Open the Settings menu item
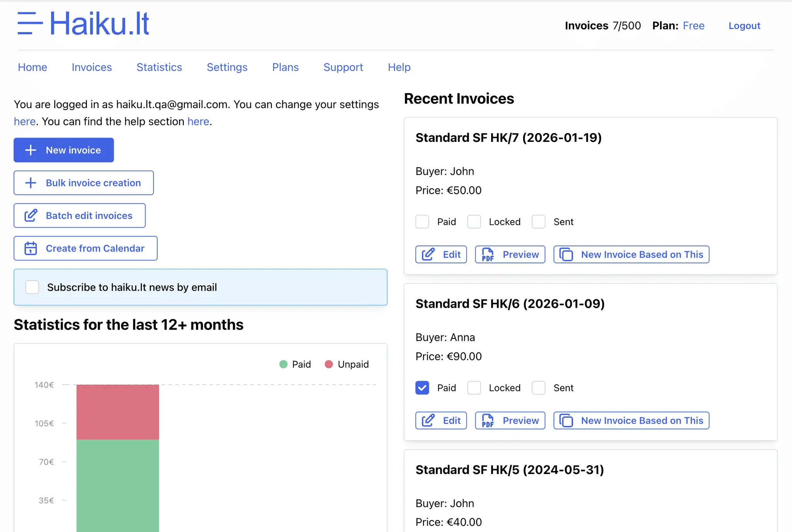Screen dimensions: 792x532 (227, 67)
